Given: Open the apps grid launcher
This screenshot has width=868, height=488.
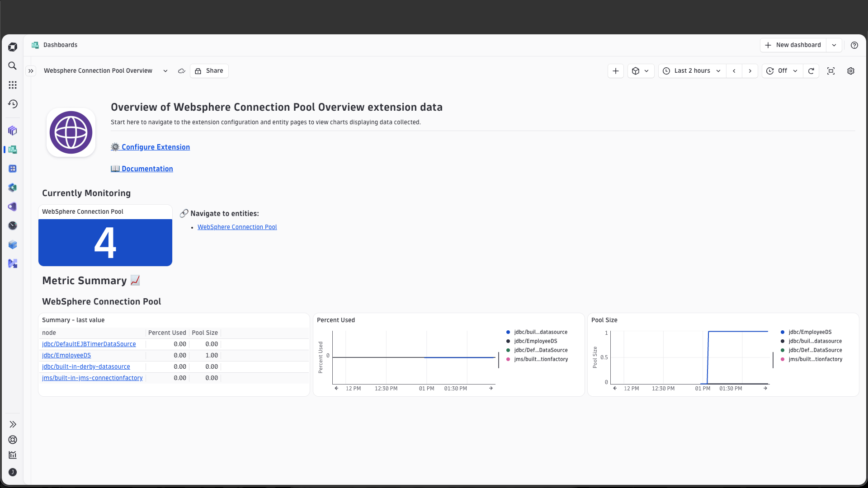Looking at the screenshot, I should pos(13,85).
